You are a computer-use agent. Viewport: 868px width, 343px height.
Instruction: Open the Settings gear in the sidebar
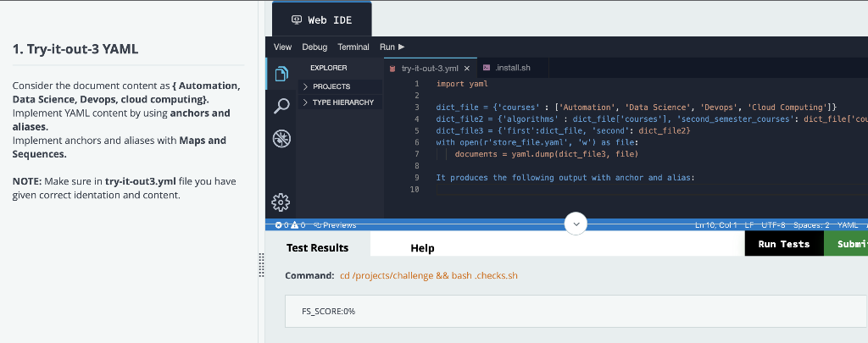pyautogui.click(x=281, y=202)
